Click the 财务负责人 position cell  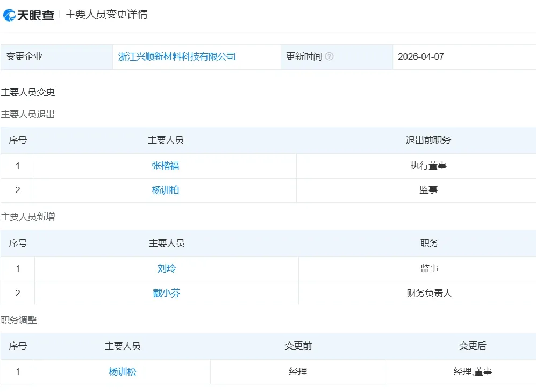point(430,293)
